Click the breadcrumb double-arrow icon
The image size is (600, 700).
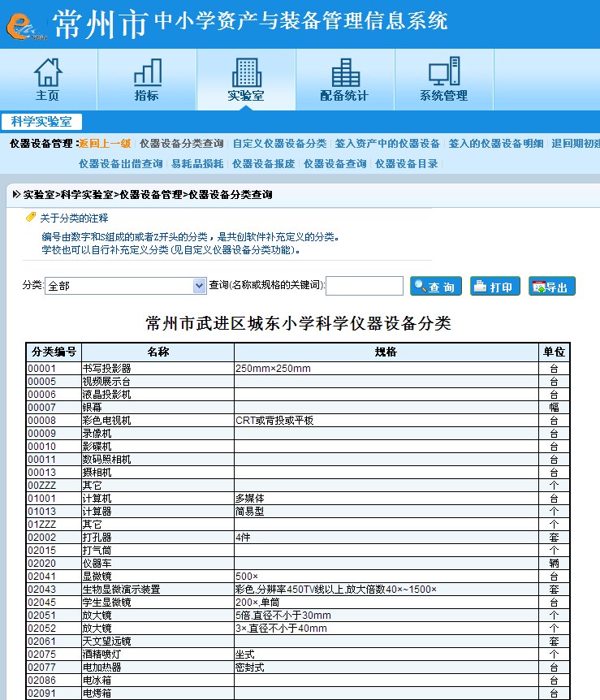[16, 194]
